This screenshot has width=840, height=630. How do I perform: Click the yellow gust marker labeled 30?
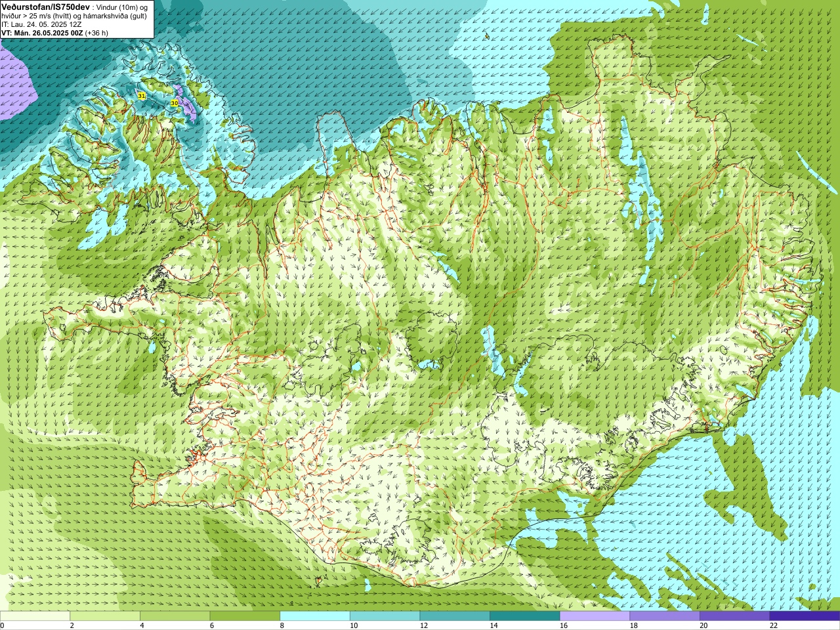(x=174, y=103)
